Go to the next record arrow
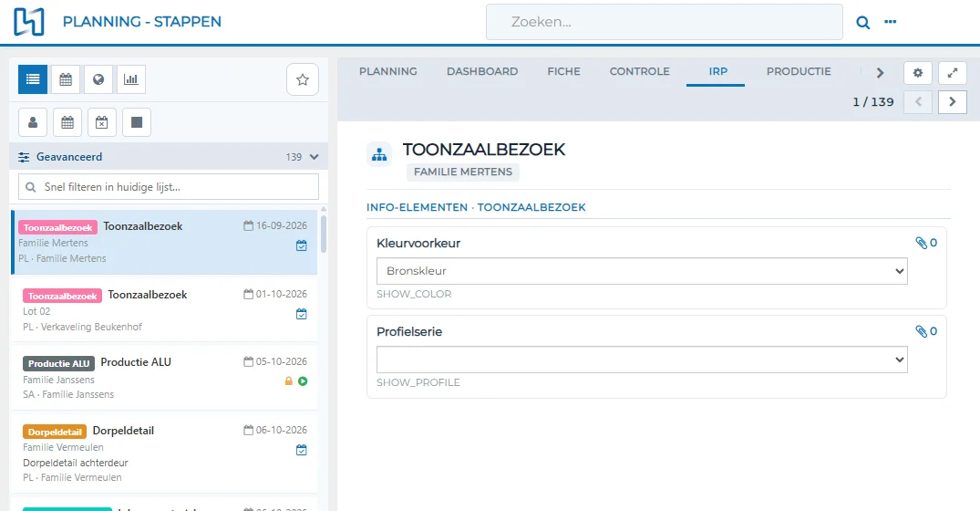This screenshot has height=511, width=980. pos(953,102)
